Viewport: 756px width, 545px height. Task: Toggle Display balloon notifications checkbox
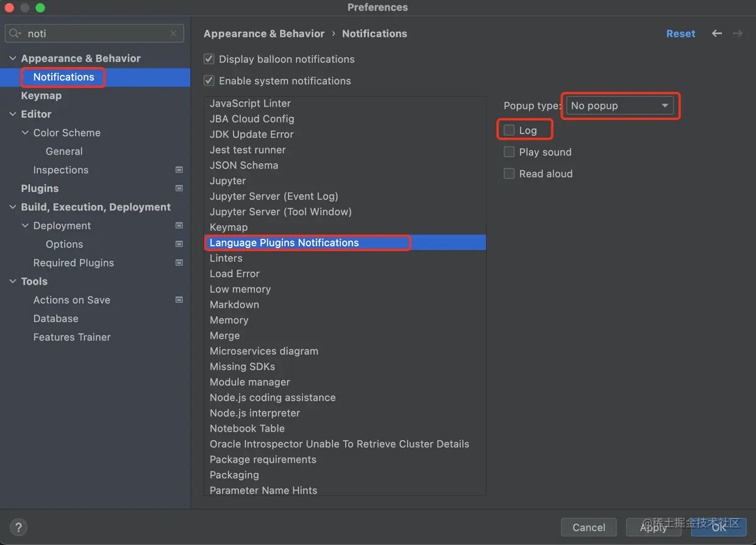click(209, 59)
